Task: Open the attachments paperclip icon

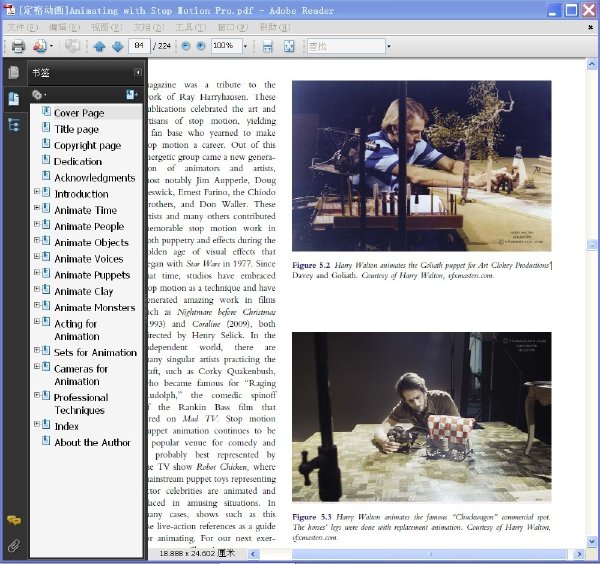Action: [x=14, y=545]
